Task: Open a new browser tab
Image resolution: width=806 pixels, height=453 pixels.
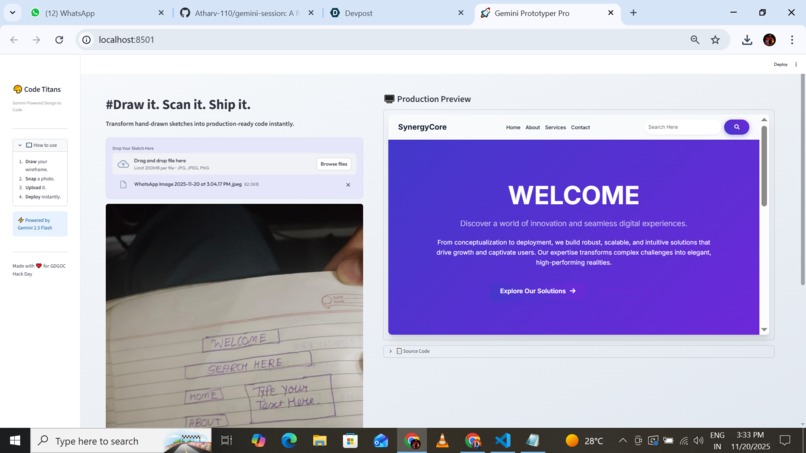Action: [x=633, y=13]
